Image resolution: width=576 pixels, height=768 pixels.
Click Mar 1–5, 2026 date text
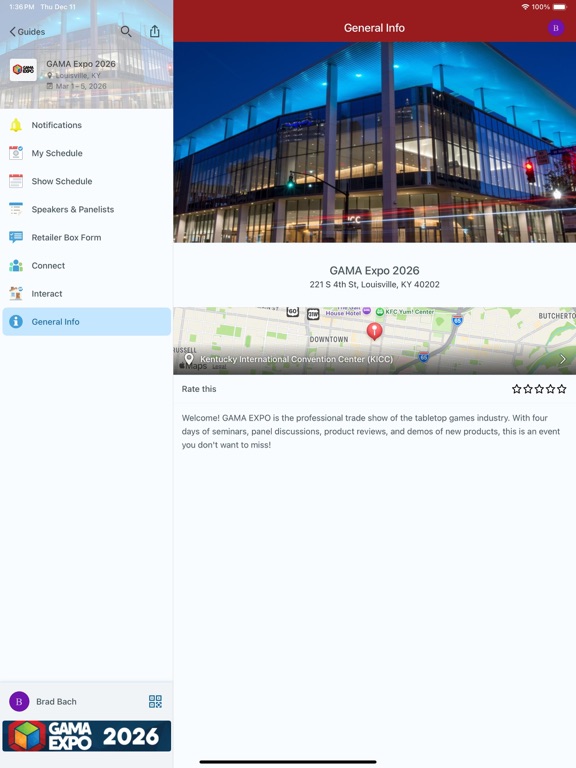(x=81, y=86)
